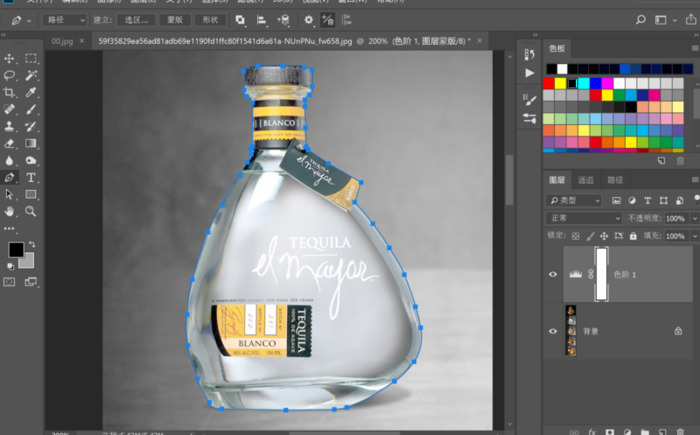Viewport: 700px width, 435px height.
Task: Pick the Hand tool
Action: [x=10, y=211]
